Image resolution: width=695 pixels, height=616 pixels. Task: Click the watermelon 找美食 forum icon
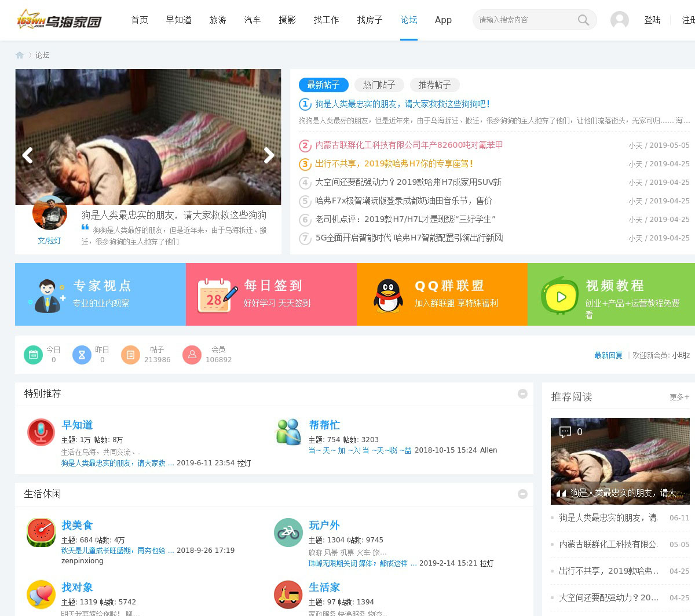41,532
